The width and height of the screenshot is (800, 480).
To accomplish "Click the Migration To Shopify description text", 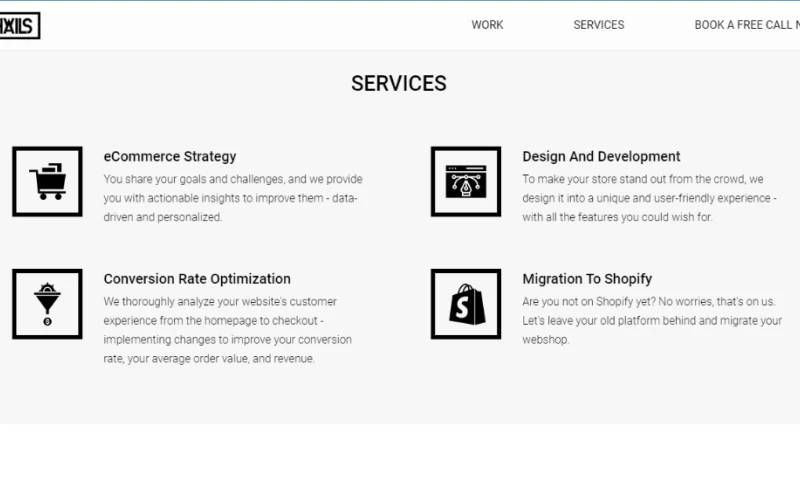I will [x=651, y=320].
